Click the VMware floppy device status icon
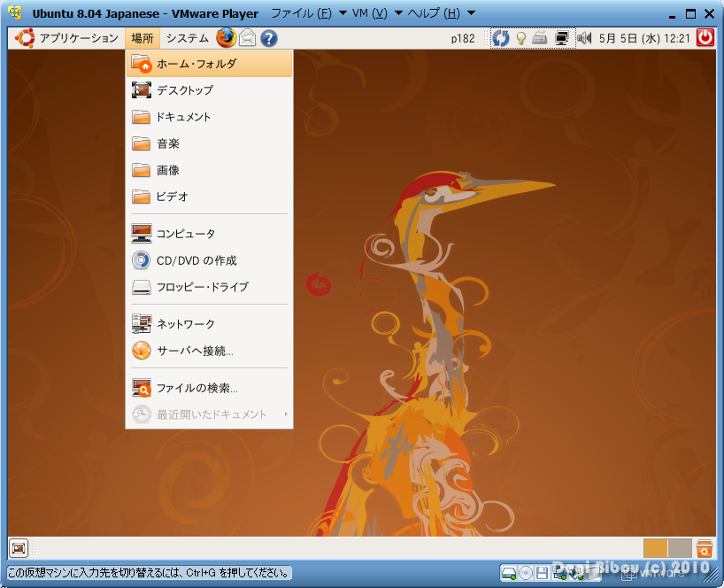724x588 pixels. (542, 573)
